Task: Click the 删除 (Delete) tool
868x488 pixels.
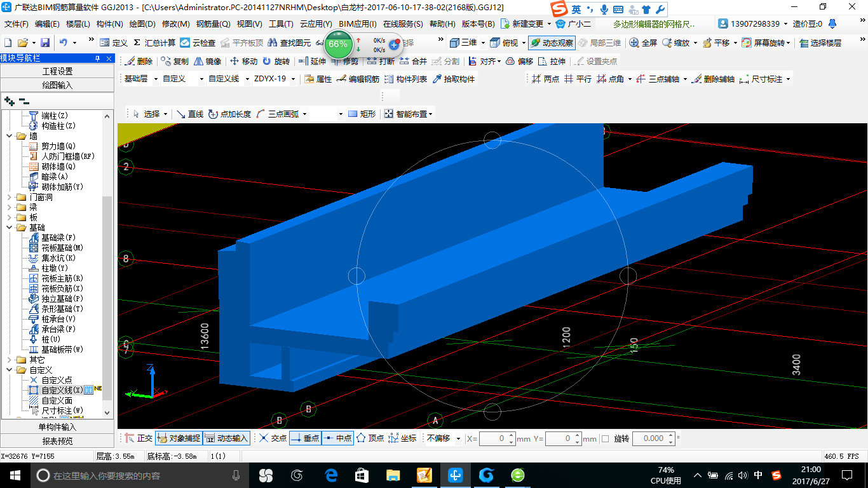Action: click(x=139, y=62)
